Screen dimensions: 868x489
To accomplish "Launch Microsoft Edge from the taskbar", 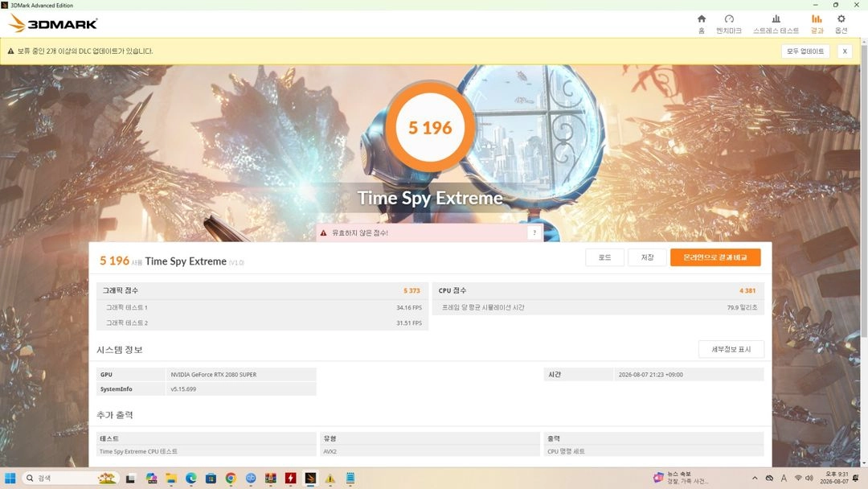I will (191, 479).
